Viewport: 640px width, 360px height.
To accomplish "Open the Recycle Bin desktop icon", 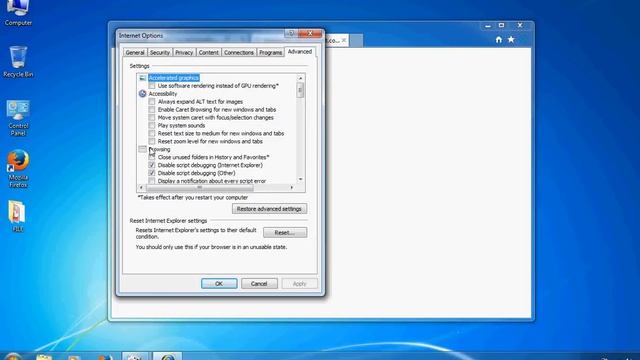I will click(18, 61).
